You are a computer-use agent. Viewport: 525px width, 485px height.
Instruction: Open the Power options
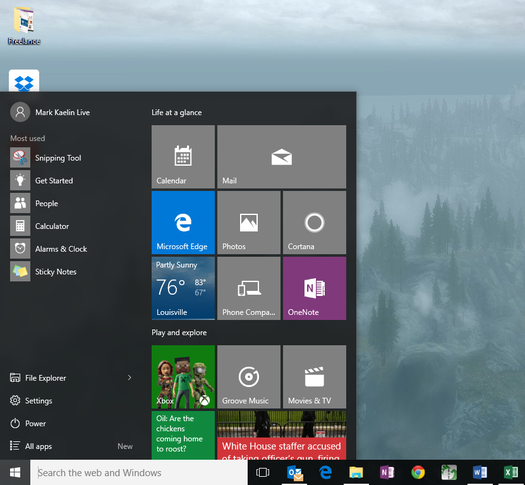click(x=28, y=423)
